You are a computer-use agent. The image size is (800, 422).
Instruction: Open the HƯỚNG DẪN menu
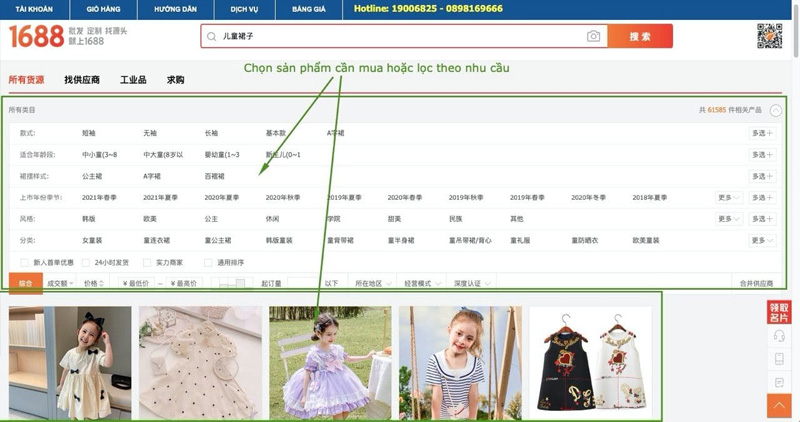pyautogui.click(x=176, y=9)
